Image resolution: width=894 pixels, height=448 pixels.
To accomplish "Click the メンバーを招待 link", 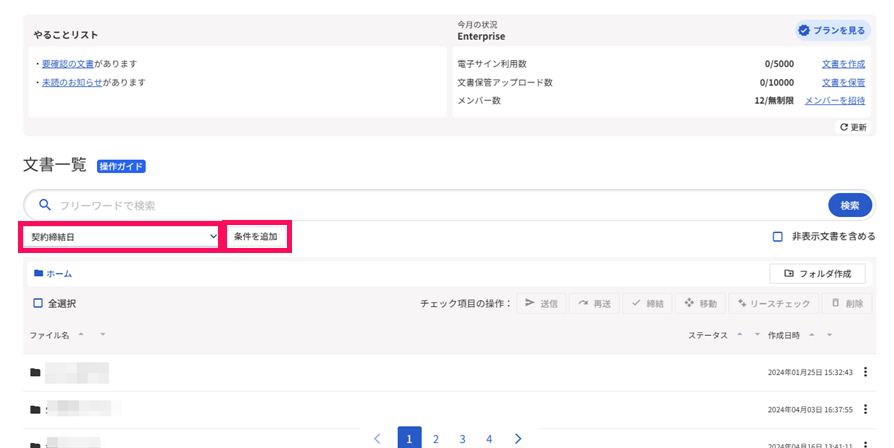I will pyautogui.click(x=835, y=100).
